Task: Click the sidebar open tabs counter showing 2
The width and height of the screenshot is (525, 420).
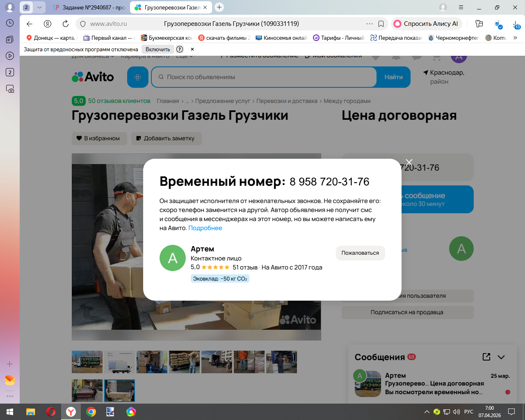Action: coord(10,72)
